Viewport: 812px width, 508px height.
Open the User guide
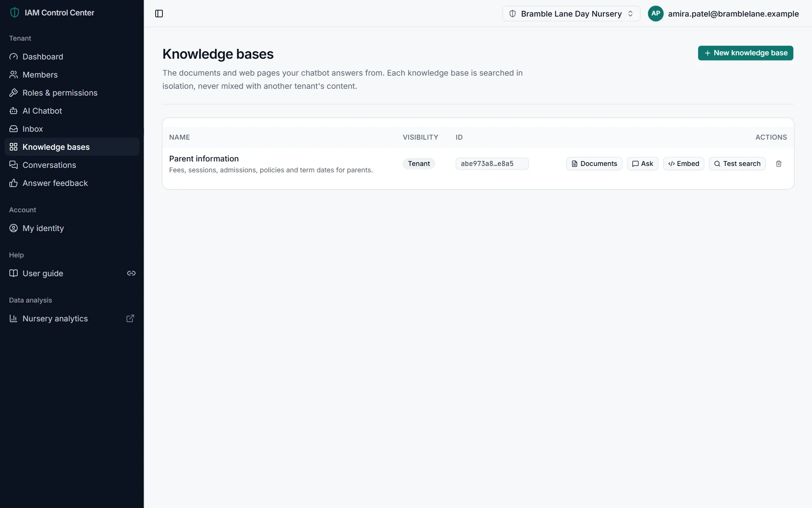click(x=72, y=273)
